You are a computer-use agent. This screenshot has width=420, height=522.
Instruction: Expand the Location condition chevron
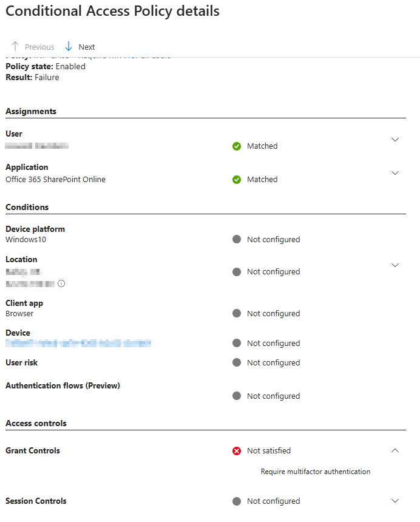coord(395,265)
